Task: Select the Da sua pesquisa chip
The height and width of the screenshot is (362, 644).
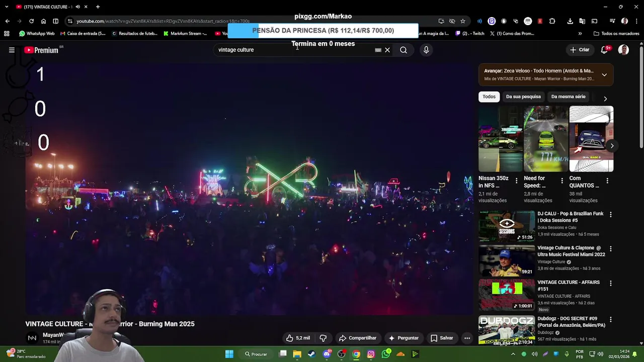Action: (523, 97)
